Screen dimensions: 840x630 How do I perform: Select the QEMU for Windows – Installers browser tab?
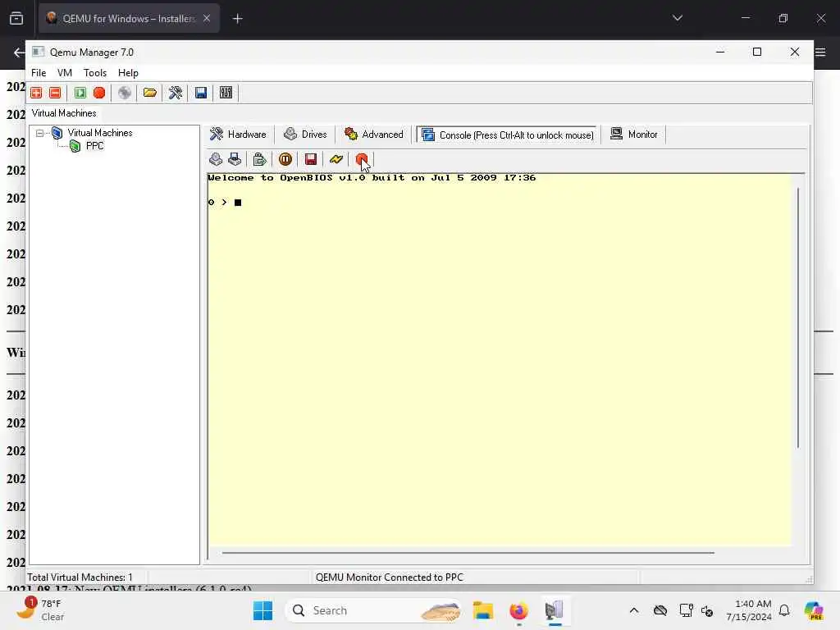coord(127,18)
